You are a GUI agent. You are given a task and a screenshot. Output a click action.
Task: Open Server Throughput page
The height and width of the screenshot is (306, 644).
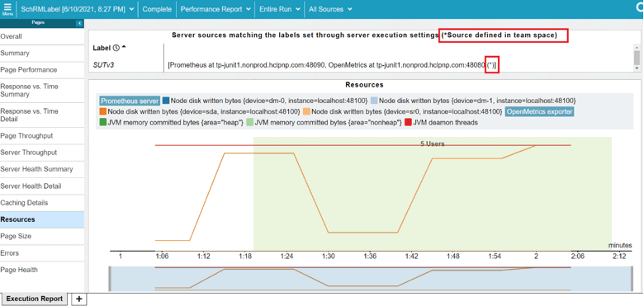pos(42,153)
